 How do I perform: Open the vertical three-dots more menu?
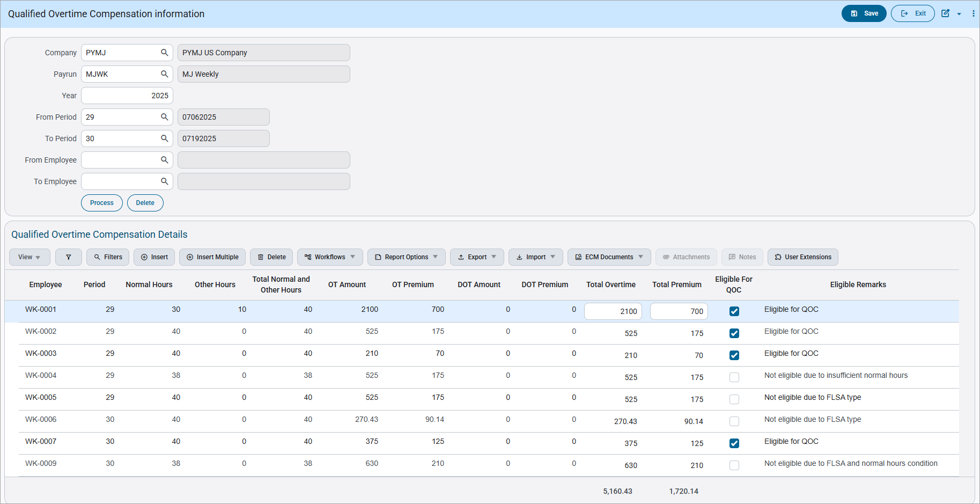click(x=974, y=13)
